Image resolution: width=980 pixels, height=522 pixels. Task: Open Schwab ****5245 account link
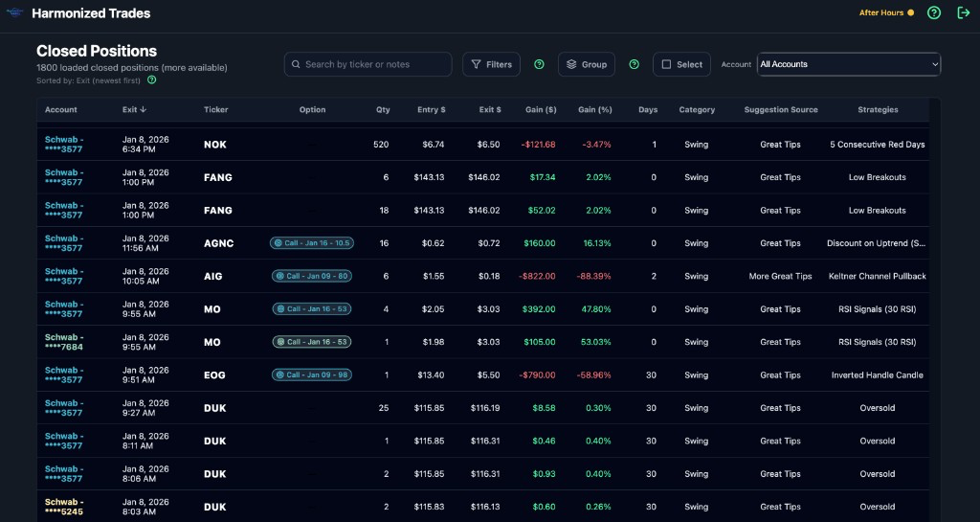pos(64,507)
